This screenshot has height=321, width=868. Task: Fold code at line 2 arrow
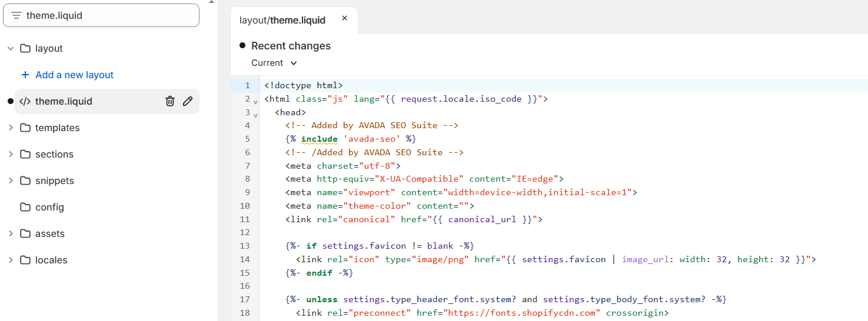(x=255, y=101)
